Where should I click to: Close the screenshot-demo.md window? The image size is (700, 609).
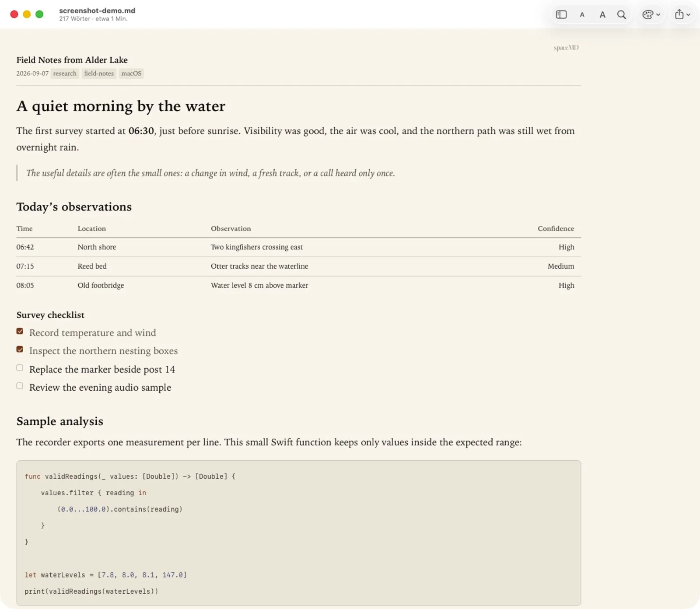pos(14,14)
